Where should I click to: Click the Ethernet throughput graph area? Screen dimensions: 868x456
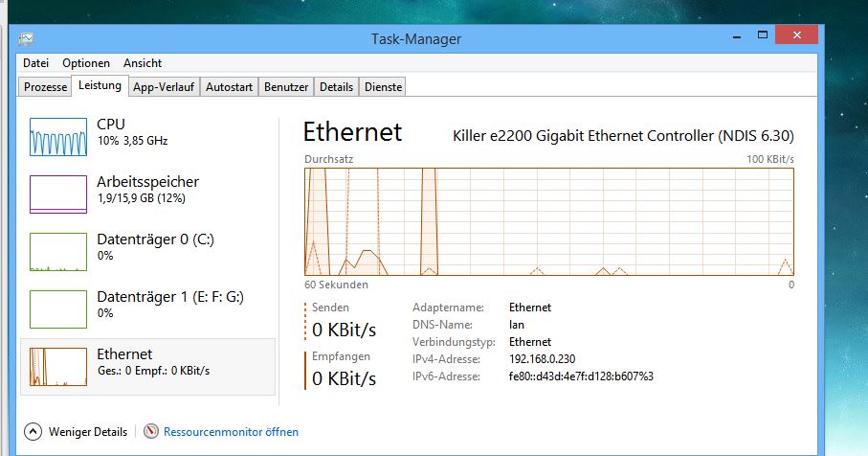coord(548,221)
